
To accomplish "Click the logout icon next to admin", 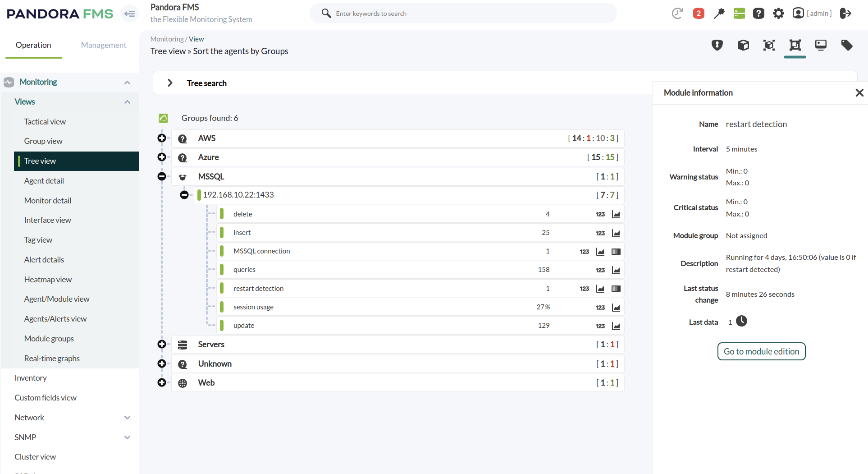I will pyautogui.click(x=845, y=14).
